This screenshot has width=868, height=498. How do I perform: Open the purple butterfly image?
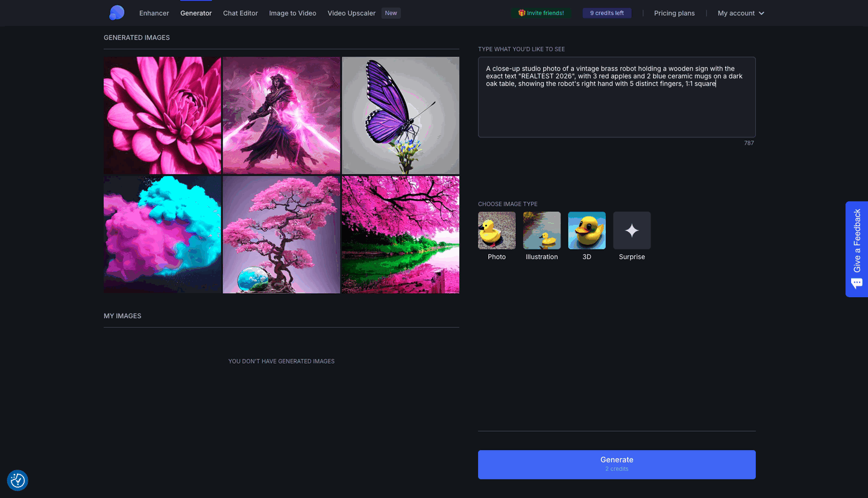[400, 115]
